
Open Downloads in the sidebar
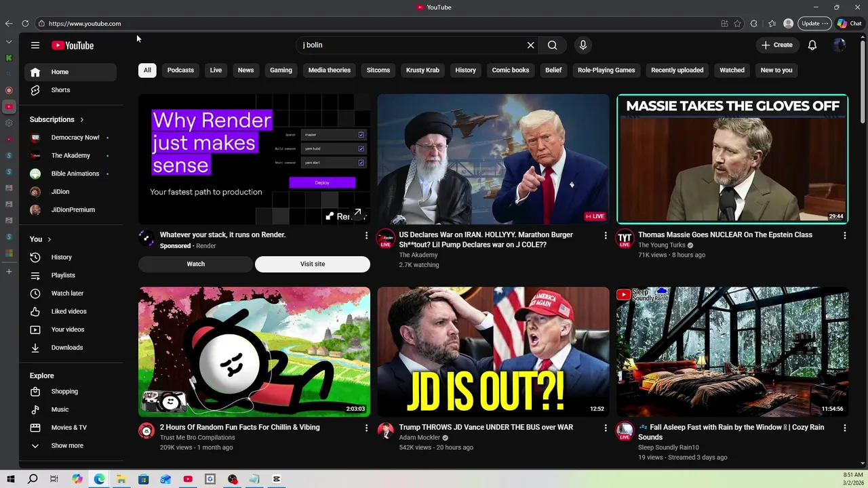(71, 348)
